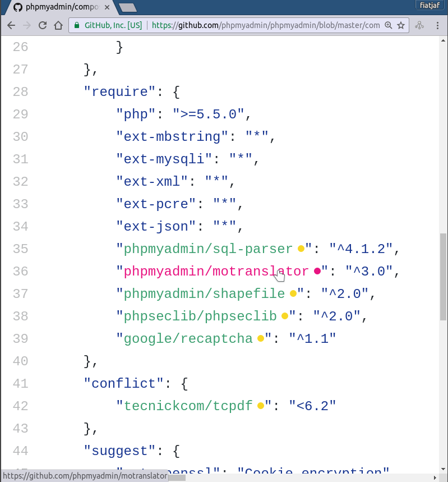Click the ">=5.5.0" version value

click(209, 114)
